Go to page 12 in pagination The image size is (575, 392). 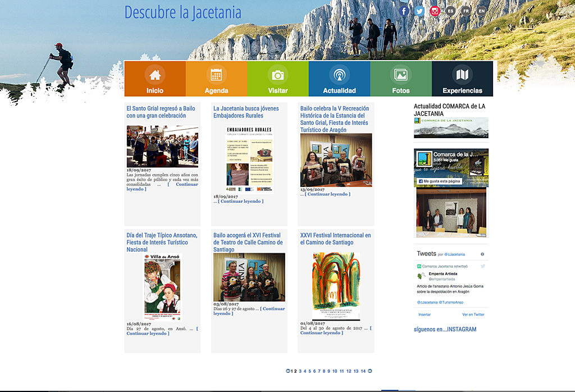[349, 371]
